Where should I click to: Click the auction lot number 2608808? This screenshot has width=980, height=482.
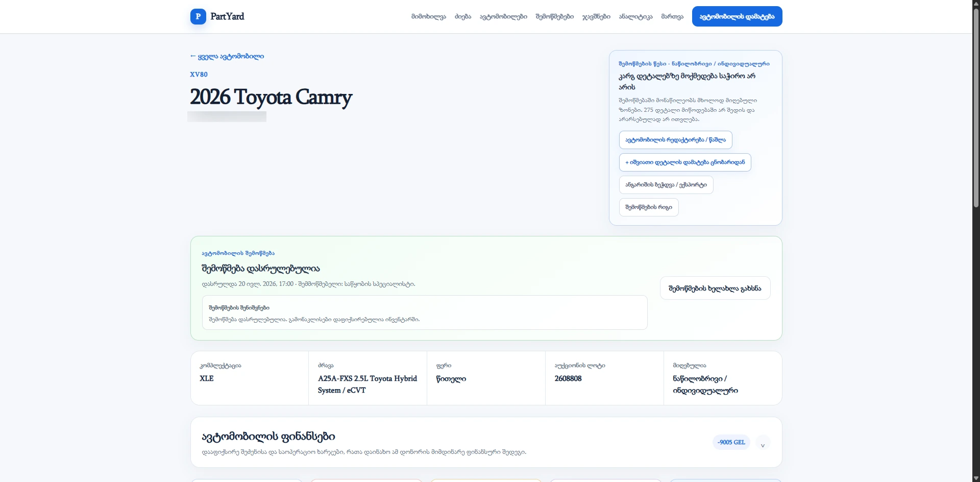[568, 378]
